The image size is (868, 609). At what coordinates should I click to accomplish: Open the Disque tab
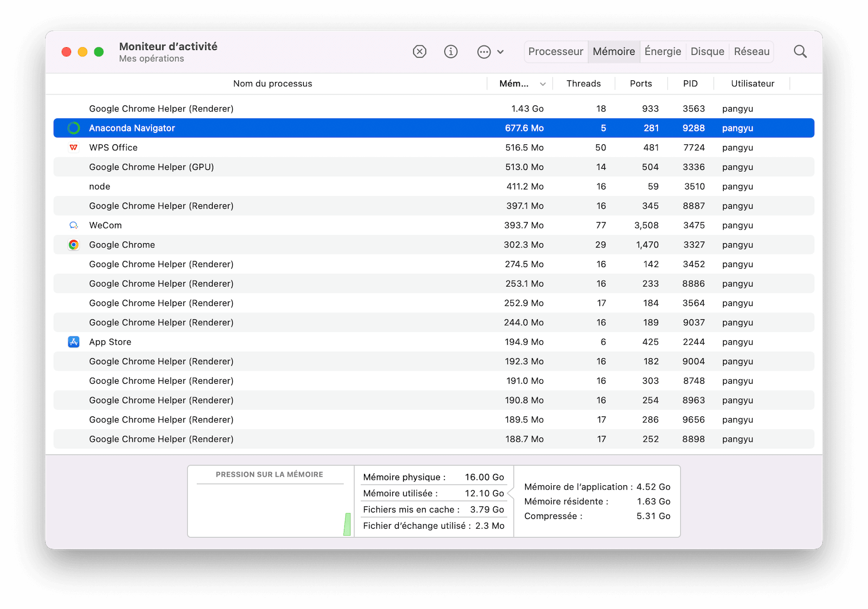[x=707, y=52]
